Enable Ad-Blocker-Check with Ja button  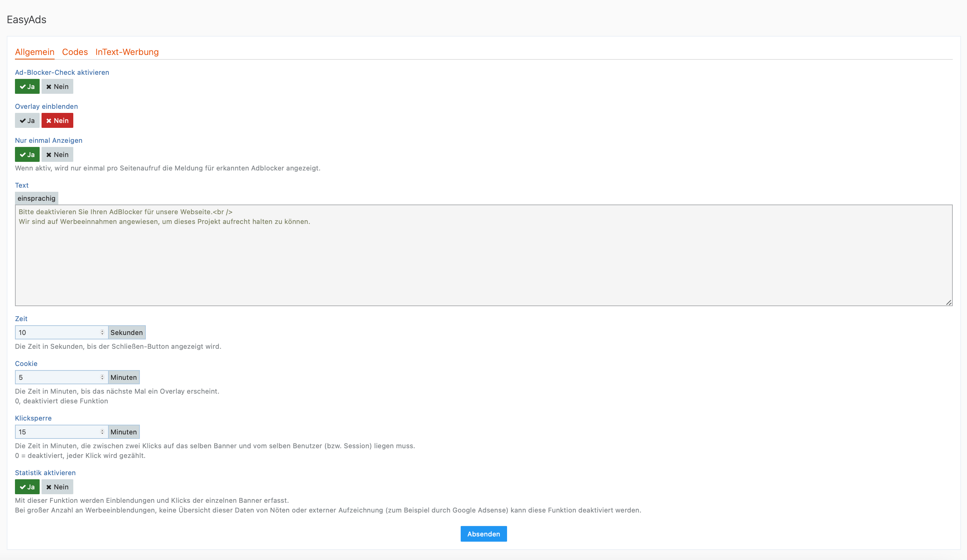coord(27,87)
